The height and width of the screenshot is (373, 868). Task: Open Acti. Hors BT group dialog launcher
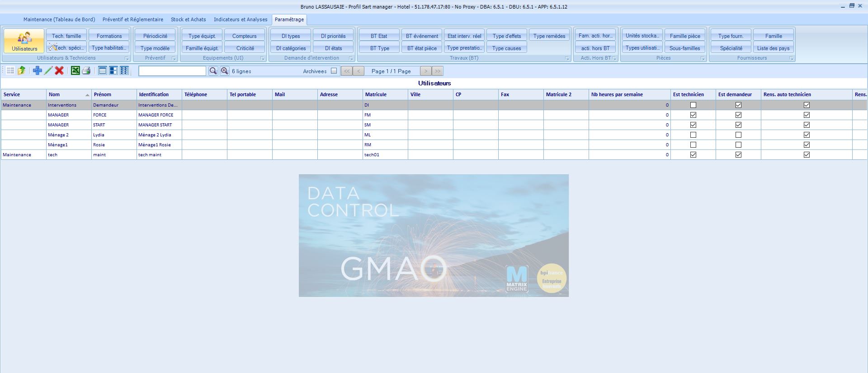[614, 59]
